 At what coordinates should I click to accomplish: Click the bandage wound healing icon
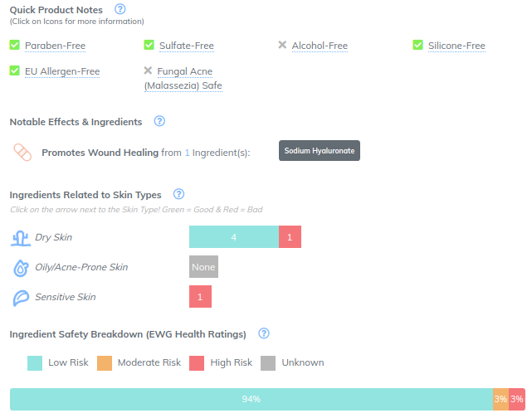pos(22,153)
